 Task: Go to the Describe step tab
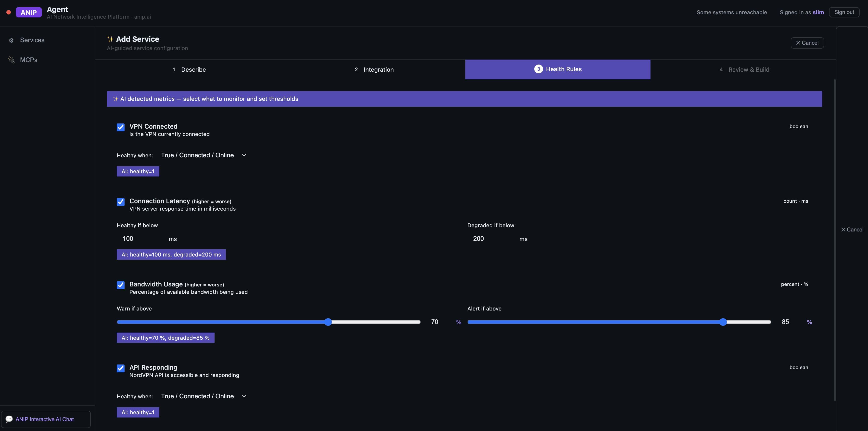(x=189, y=69)
